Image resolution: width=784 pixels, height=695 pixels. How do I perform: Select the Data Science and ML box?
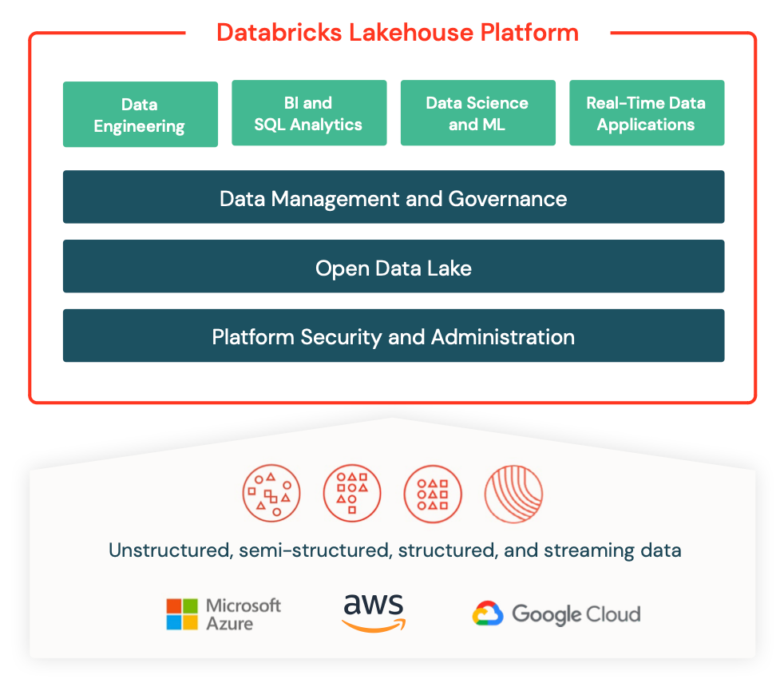pyautogui.click(x=477, y=113)
